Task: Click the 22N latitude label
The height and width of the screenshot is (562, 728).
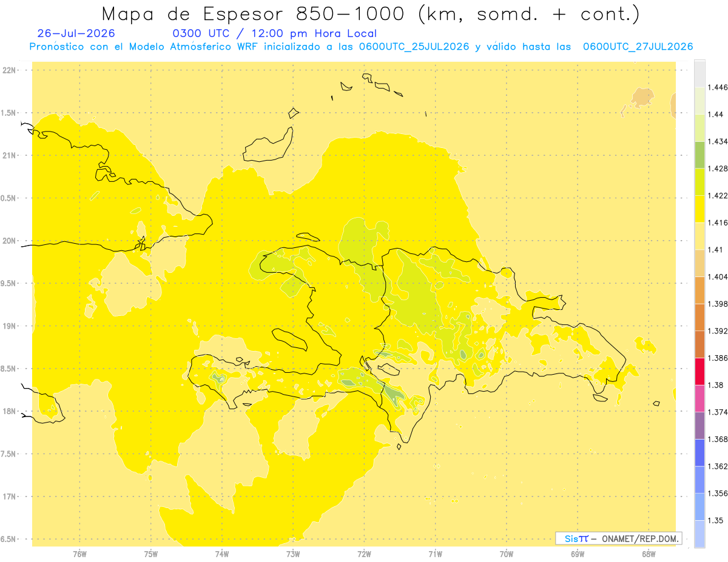Action: point(10,70)
